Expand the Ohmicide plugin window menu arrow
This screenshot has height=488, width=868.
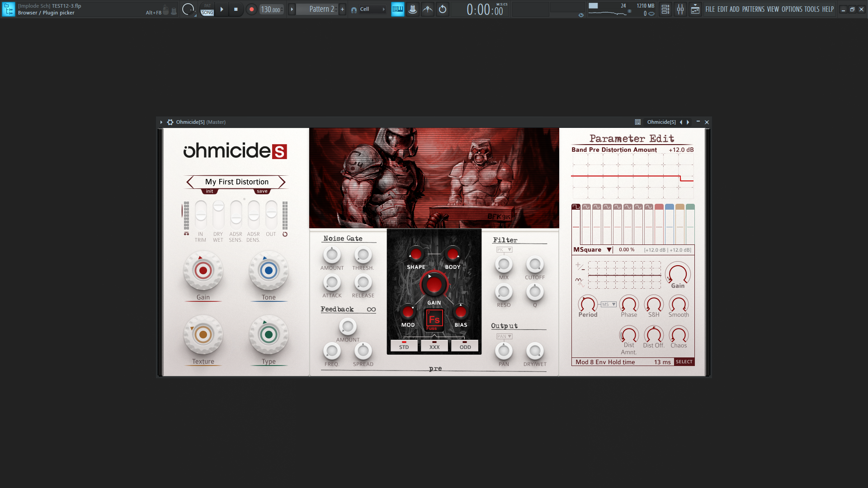pos(161,122)
